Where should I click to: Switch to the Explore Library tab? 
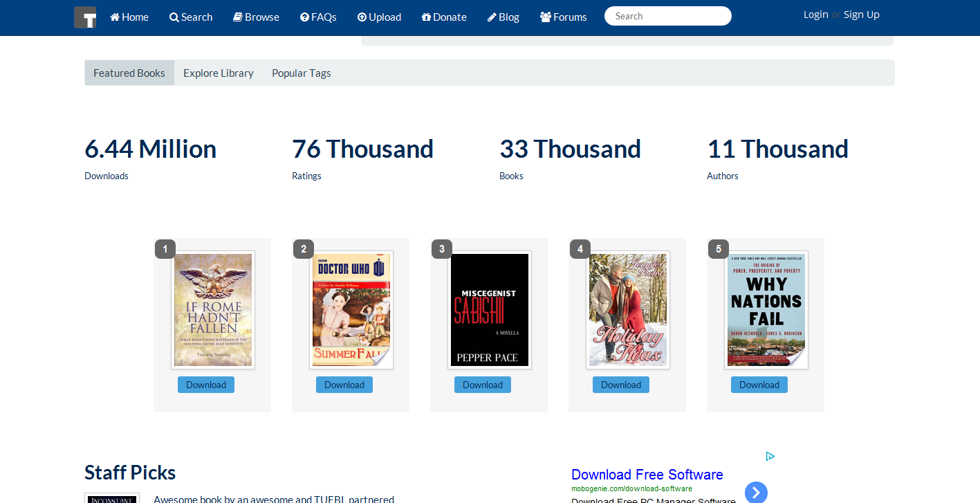[x=219, y=73]
